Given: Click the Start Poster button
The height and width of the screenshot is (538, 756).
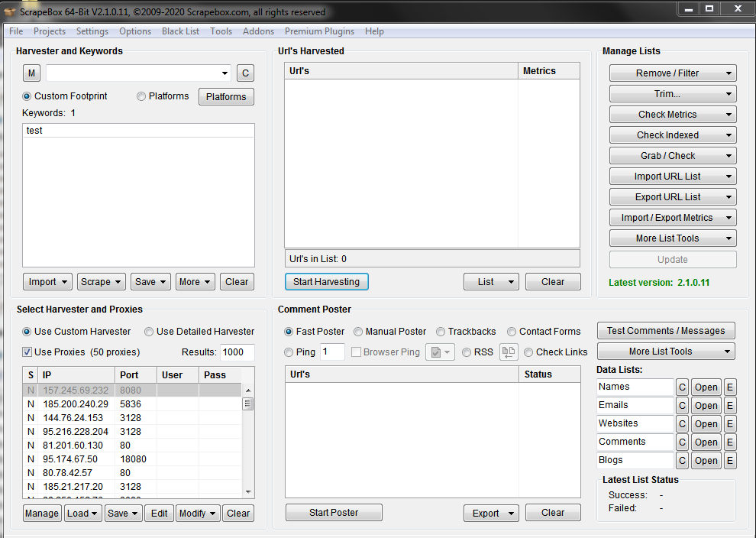Looking at the screenshot, I should click(334, 513).
